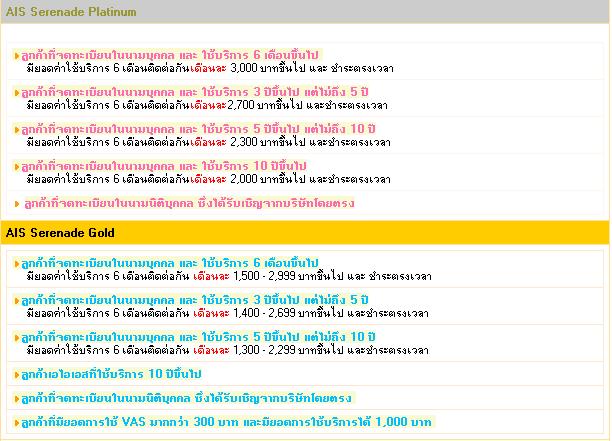This screenshot has width=612, height=441.
Task: Click arrow bullet beside the VAS มากกว่า 300 บาท heading
Action: [17, 423]
